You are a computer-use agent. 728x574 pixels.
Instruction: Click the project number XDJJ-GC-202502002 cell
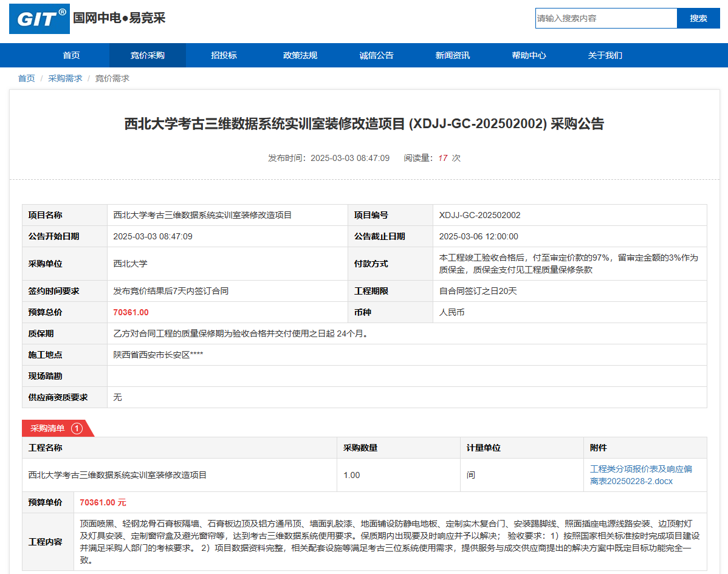click(x=479, y=215)
